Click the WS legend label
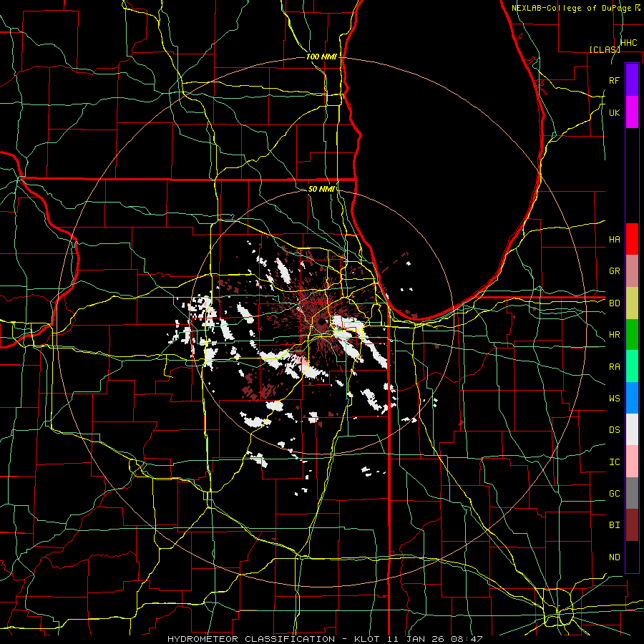644x644 pixels. pyautogui.click(x=614, y=399)
